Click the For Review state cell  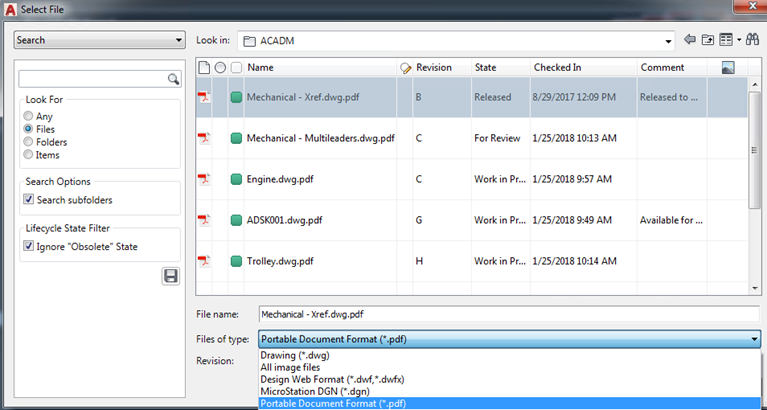[497, 138]
